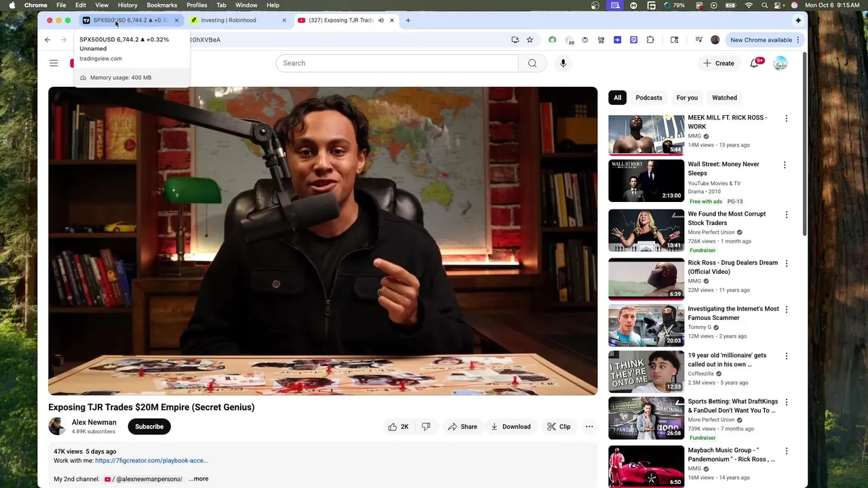Open more actions ellipsis below video
Viewport: 868px width, 488px height.
click(x=589, y=426)
